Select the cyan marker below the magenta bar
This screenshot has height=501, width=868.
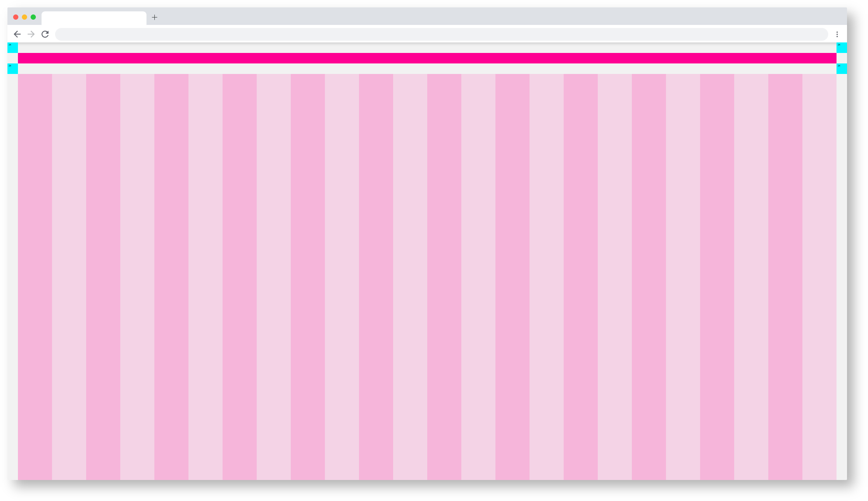tap(12, 68)
